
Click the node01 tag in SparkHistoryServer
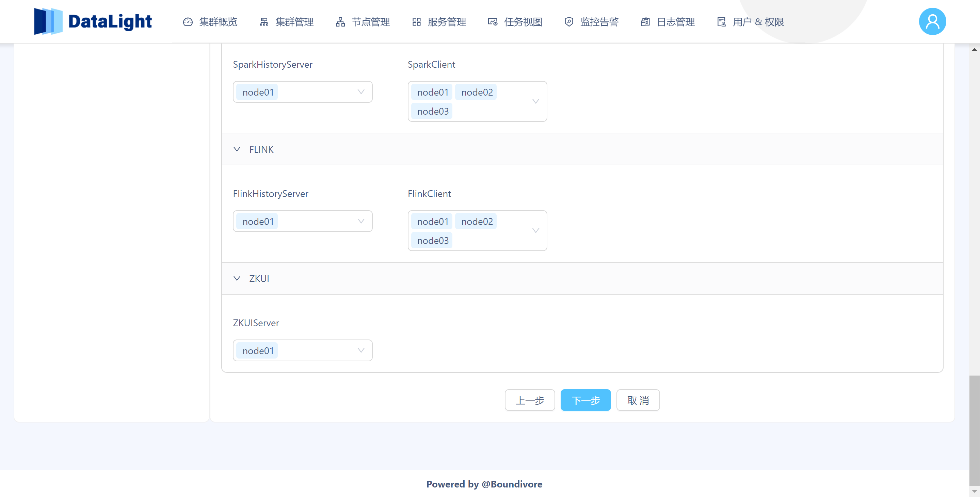pyautogui.click(x=257, y=93)
